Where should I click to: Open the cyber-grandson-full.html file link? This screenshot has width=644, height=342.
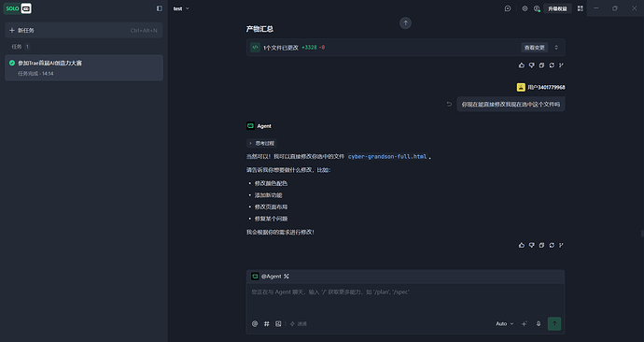pyautogui.click(x=387, y=157)
